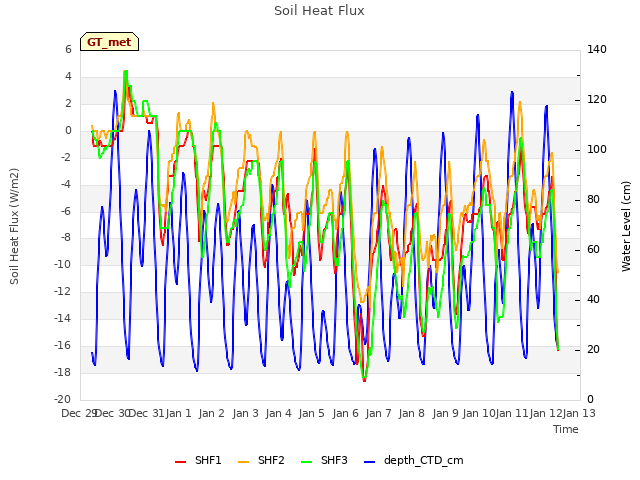The width and height of the screenshot is (640, 480).
Task: Click the blue depth_CTD_cm legend swatch
Action: [369, 462]
